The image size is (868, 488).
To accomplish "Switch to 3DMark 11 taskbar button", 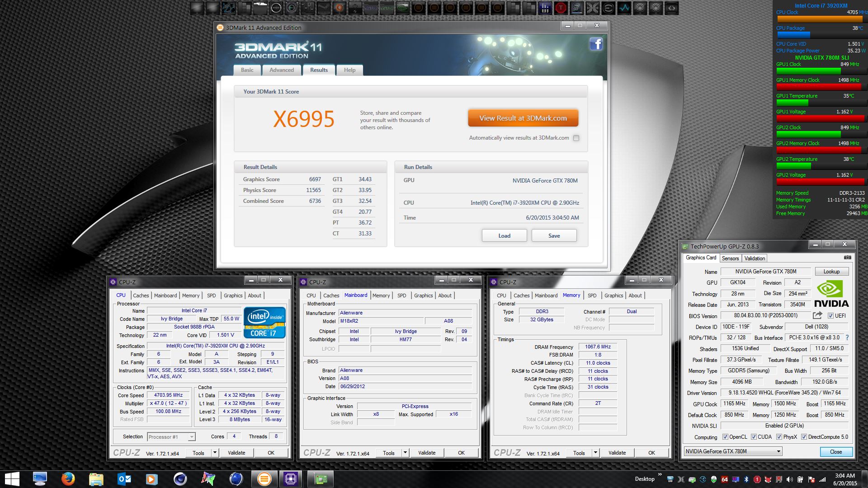I will coord(264,479).
